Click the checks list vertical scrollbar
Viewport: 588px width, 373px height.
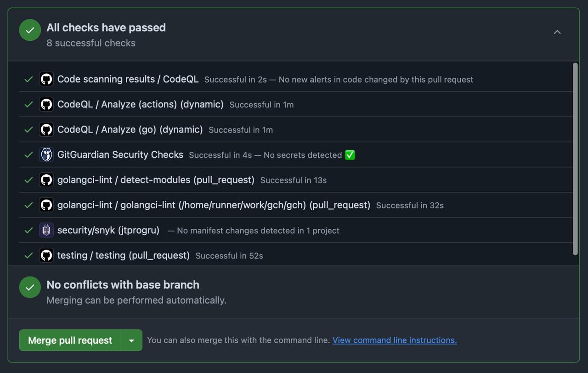575,158
